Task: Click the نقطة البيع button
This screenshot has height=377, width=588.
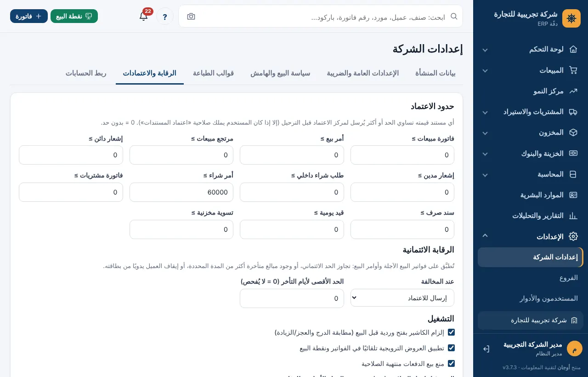Action: tap(74, 16)
